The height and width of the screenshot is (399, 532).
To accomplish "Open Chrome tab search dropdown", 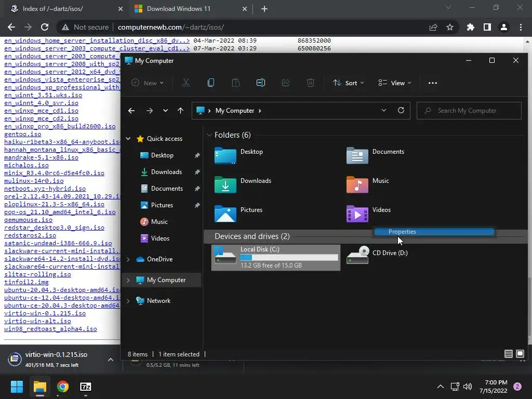I will pyautogui.click(x=448, y=7).
